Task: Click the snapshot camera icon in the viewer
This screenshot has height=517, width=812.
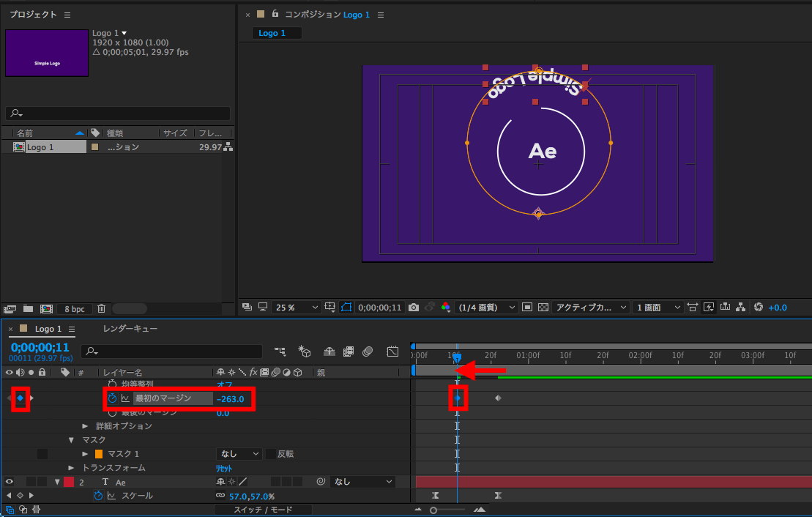Action: [414, 308]
